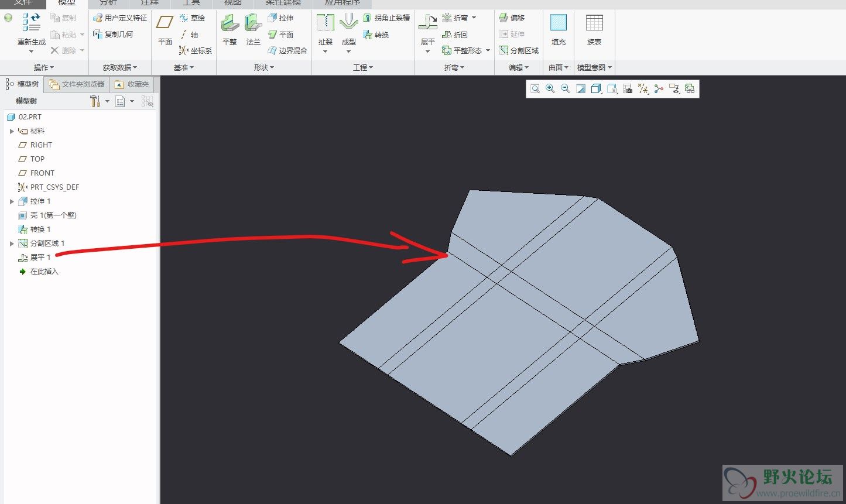Start a 草绘 sketch
This screenshot has height=504, width=846.
tap(192, 18)
